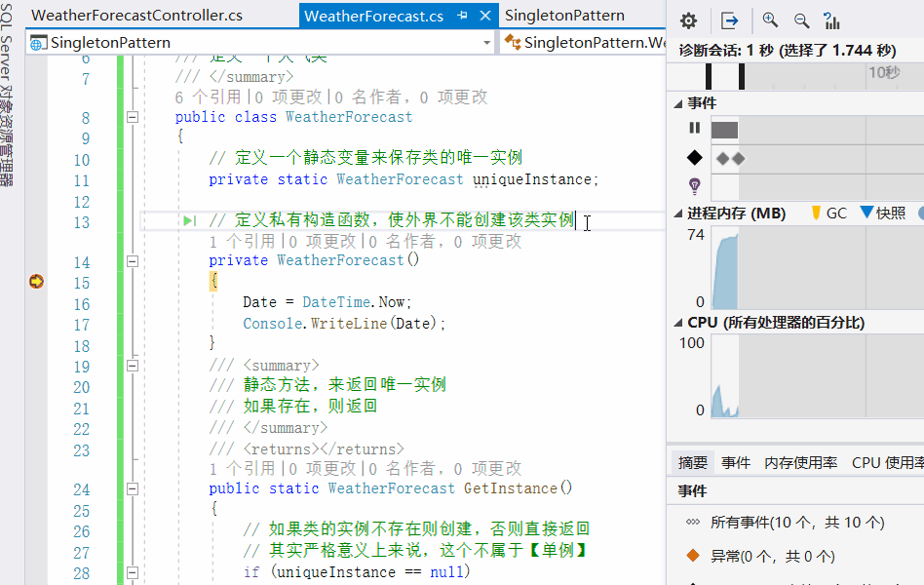This screenshot has height=585, width=924.
Task: Click the IntelliTrace lightbulb icon
Action: (x=693, y=185)
